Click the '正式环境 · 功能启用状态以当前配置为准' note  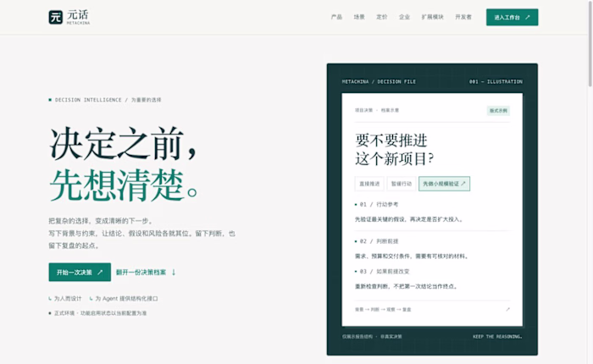click(100, 313)
